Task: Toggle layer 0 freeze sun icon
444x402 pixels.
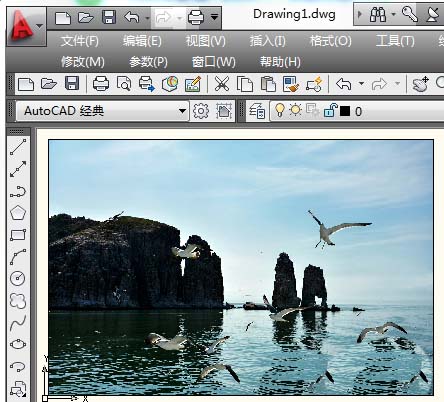Action: coord(295,110)
